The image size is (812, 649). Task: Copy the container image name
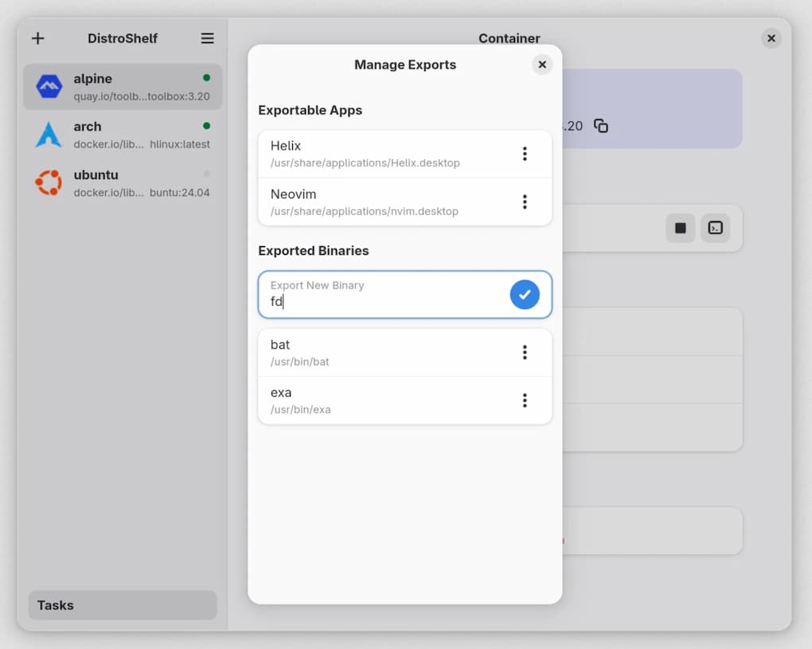(x=601, y=126)
